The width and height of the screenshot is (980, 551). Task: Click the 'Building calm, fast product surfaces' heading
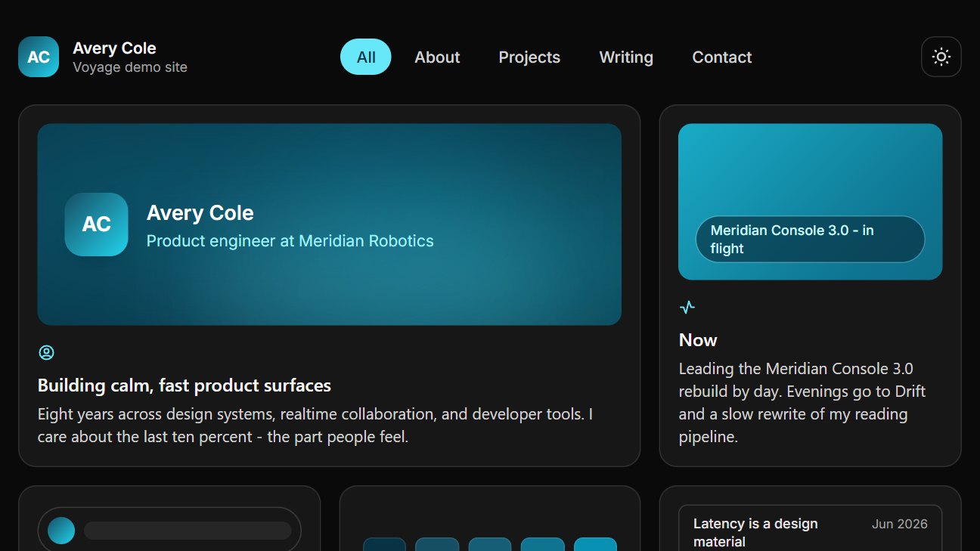click(185, 385)
